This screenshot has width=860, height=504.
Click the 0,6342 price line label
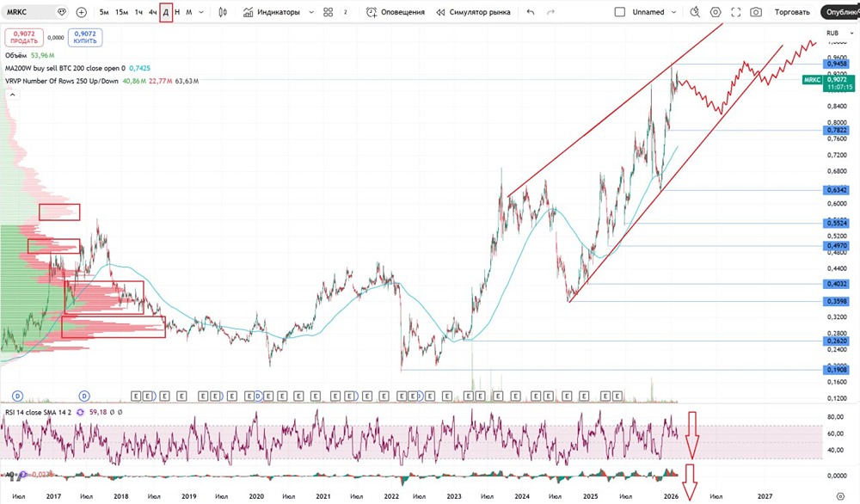click(837, 190)
